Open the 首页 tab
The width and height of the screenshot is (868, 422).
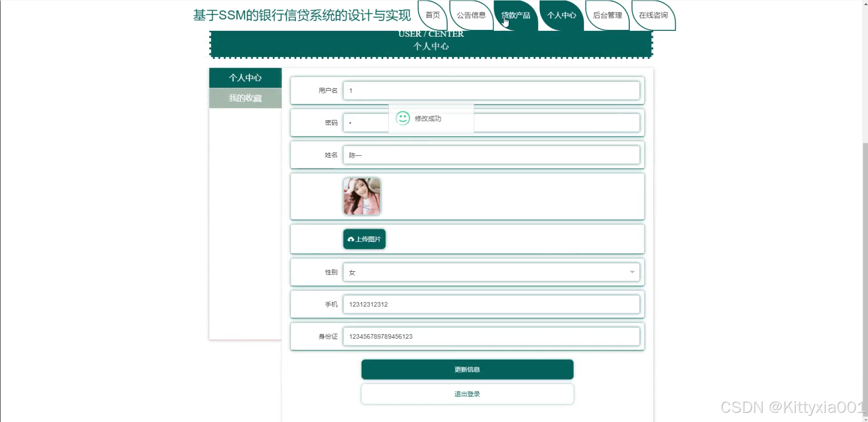click(x=432, y=15)
